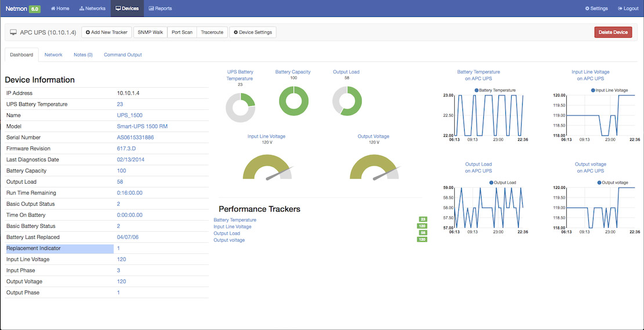The height and width of the screenshot is (330, 644).
Task: Open Reports from the navbar
Action: 161,8
